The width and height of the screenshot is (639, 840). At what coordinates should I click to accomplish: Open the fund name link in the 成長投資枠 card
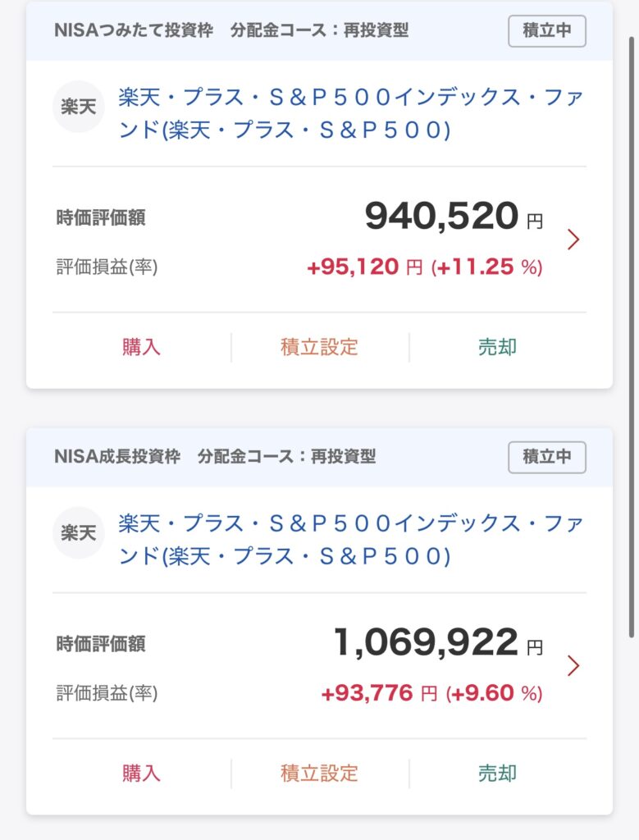(351, 540)
